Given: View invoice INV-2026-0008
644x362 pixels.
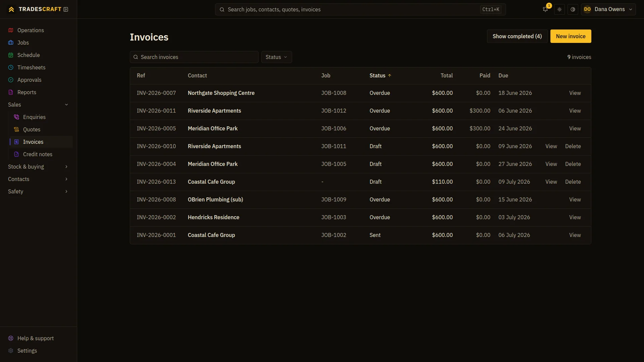Looking at the screenshot, I should tap(575, 199).
